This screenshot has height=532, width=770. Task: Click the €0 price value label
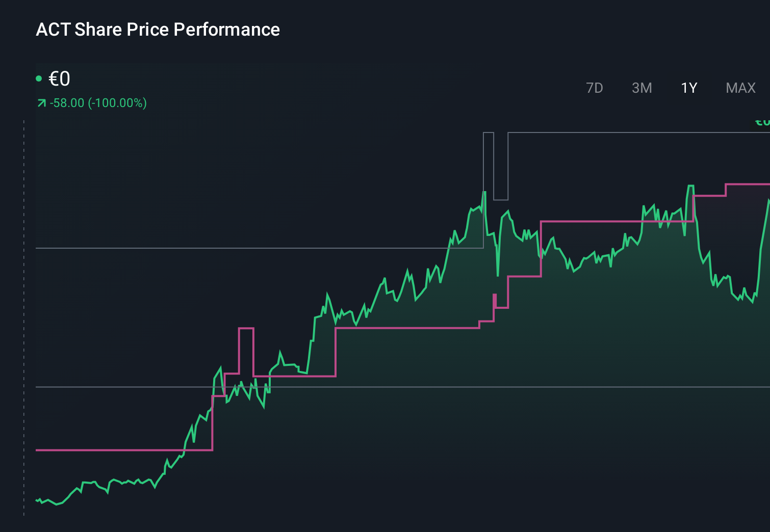[x=60, y=78]
